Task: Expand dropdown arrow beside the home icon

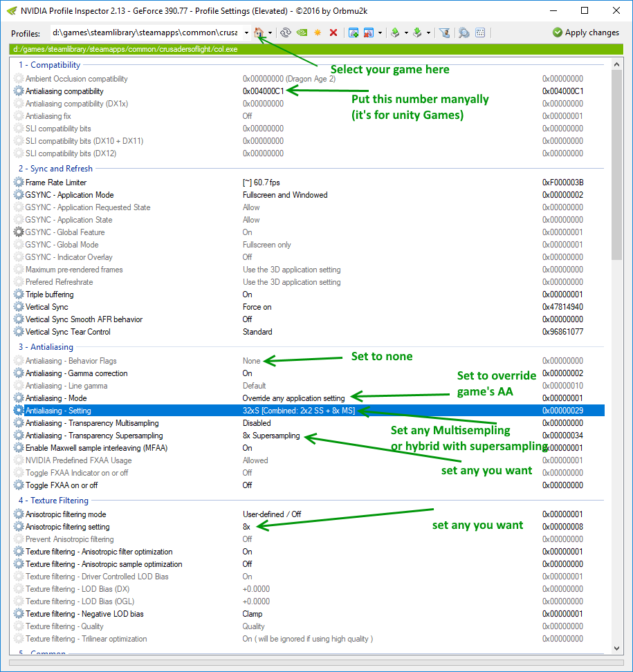Action: 270,33
